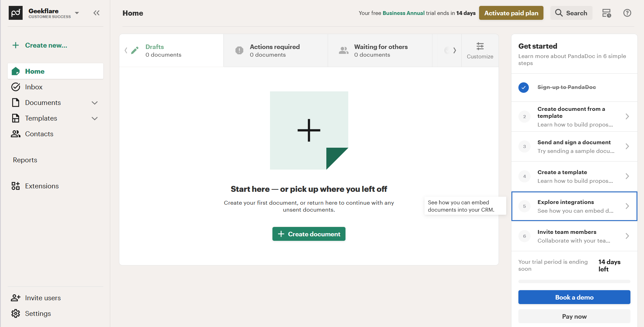The image size is (644, 327).
Task: Click the Create new... link
Action: click(46, 45)
